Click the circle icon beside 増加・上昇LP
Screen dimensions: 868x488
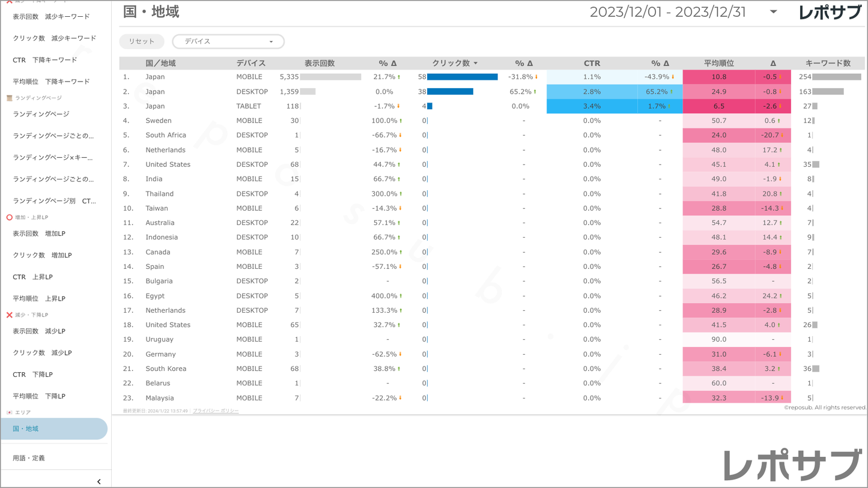tap(9, 217)
